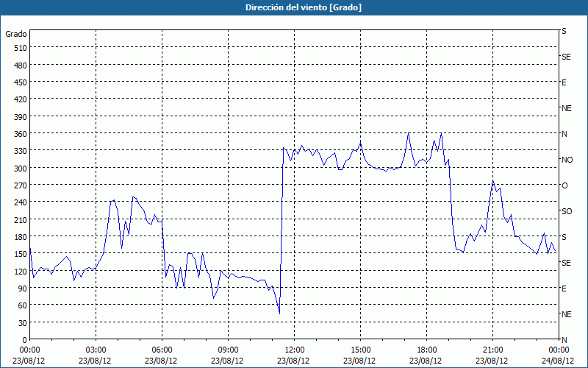The height and width of the screenshot is (368, 588).
Task: Click the 90 degree axis label
Action: point(23,289)
